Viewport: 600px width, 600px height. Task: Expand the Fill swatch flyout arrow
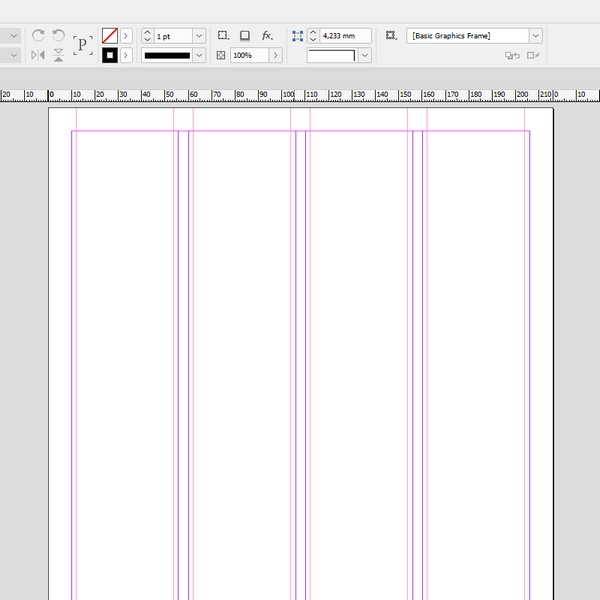click(x=126, y=36)
